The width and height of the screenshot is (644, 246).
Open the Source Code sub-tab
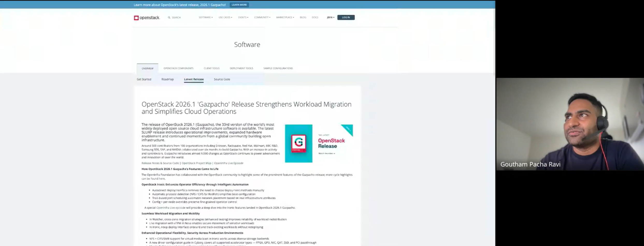click(222, 79)
